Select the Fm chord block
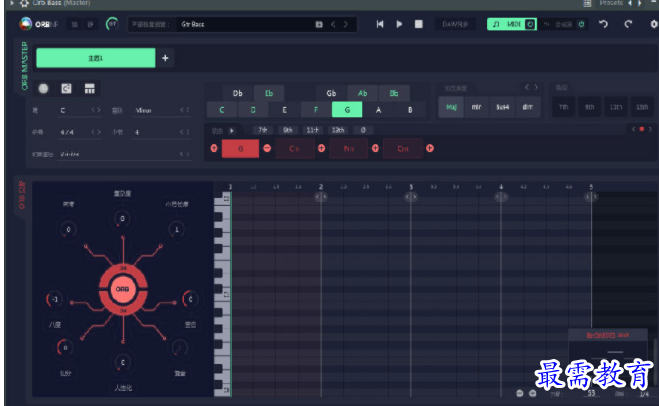Image resolution: width=659 pixels, height=406 pixels. click(x=349, y=148)
